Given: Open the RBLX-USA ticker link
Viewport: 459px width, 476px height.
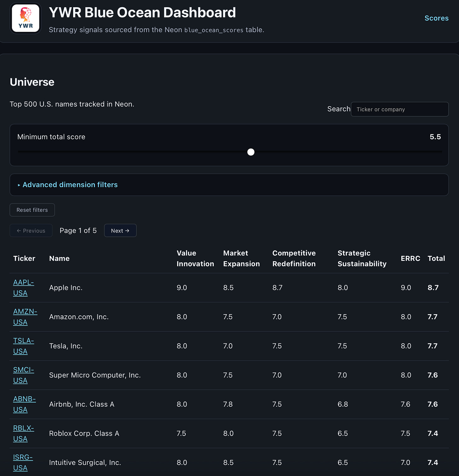Looking at the screenshot, I should coord(24,433).
